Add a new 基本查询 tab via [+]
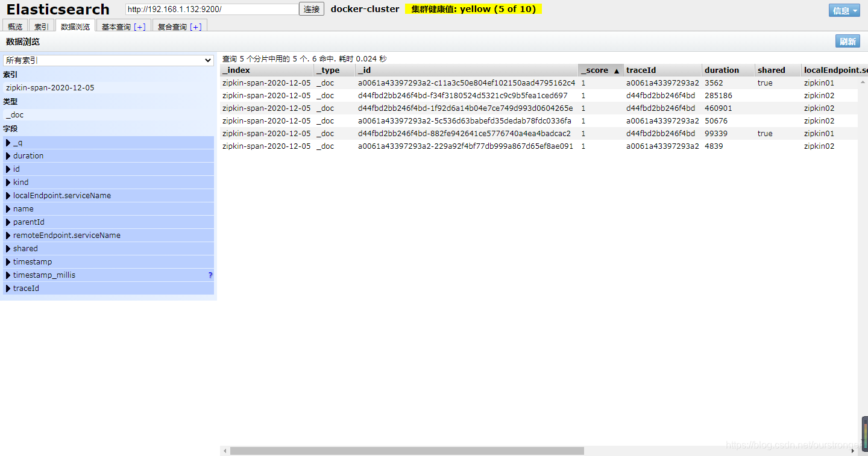Screen dimensions: 868x456 click(140, 27)
